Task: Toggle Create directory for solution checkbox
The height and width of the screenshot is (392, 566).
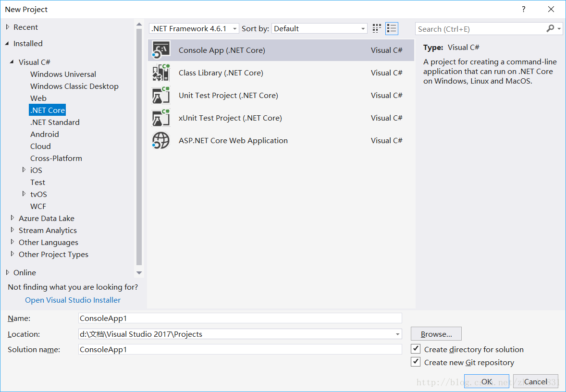Action: tap(416, 349)
